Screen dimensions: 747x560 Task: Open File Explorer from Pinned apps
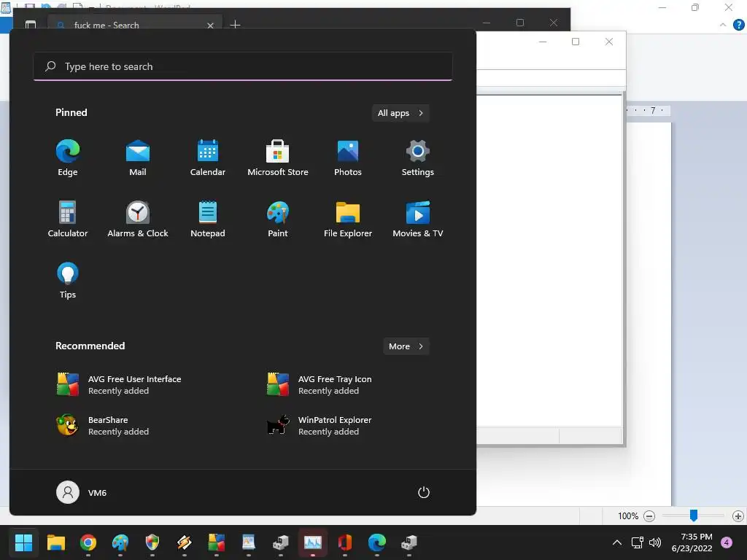tap(348, 219)
